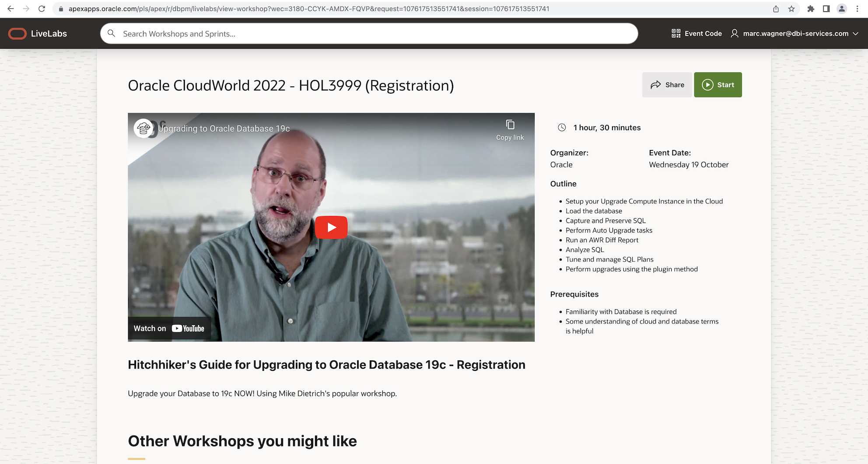868x464 pixels.
Task: Click the padlock site info icon
Action: coord(61,9)
